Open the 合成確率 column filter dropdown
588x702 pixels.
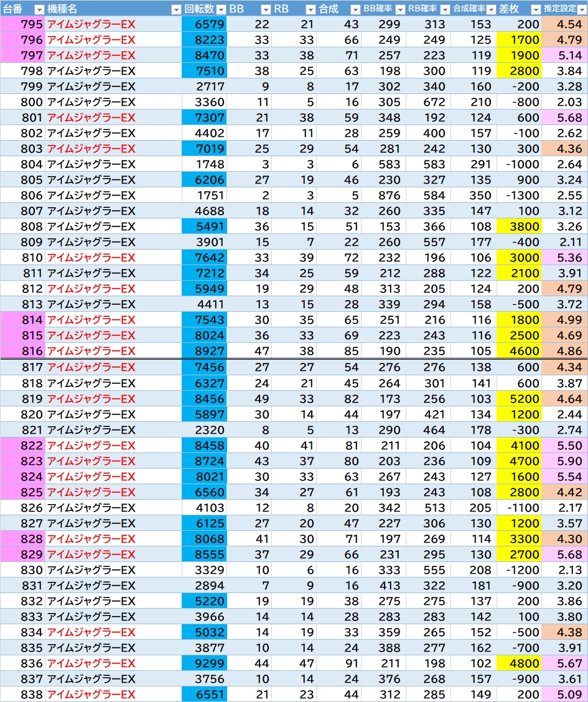tap(491, 9)
